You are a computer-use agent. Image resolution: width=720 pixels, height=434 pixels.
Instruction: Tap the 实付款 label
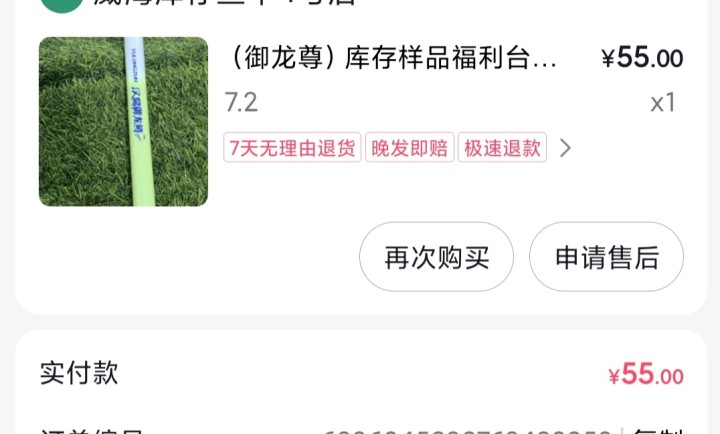pos(79,373)
